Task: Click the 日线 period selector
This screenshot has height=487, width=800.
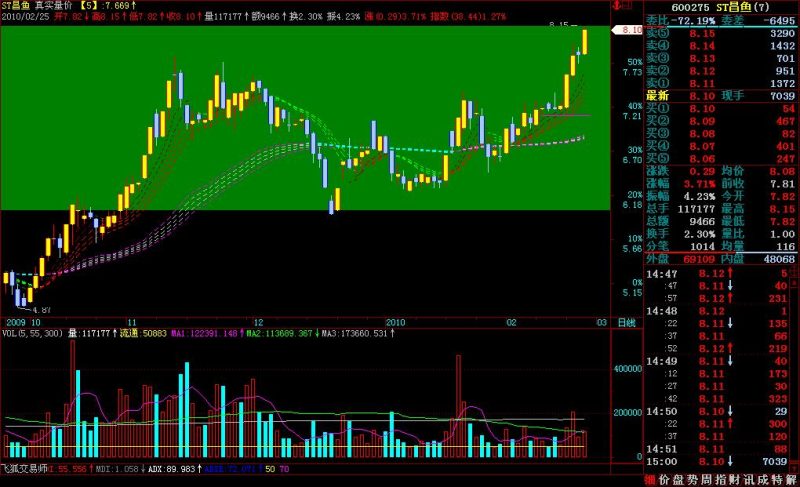Action: click(627, 322)
